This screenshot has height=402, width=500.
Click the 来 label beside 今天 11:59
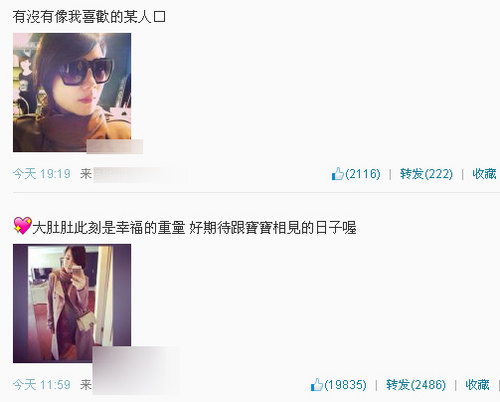(x=86, y=385)
